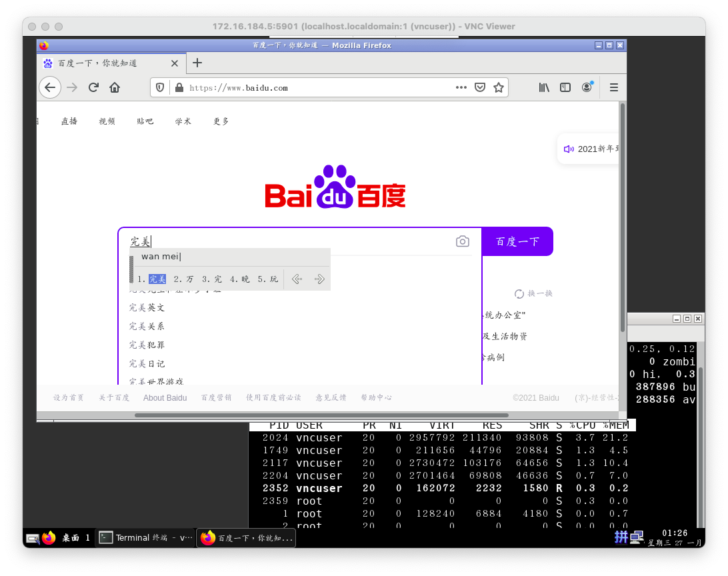Image resolution: width=728 pixels, height=576 pixels.
Task: Click terminal process row PID 2024
Action: 445,438
